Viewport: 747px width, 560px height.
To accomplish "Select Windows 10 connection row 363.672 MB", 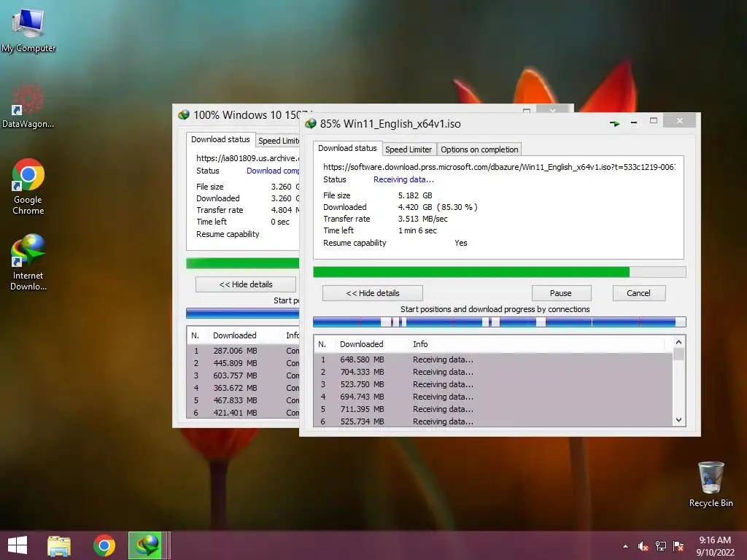I will click(x=243, y=388).
